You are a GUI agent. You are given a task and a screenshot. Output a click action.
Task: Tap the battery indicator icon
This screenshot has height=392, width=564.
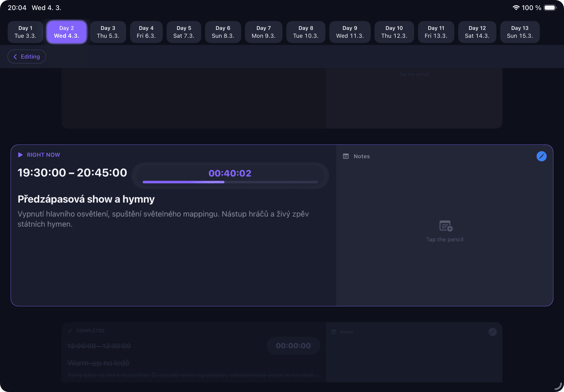(x=550, y=8)
